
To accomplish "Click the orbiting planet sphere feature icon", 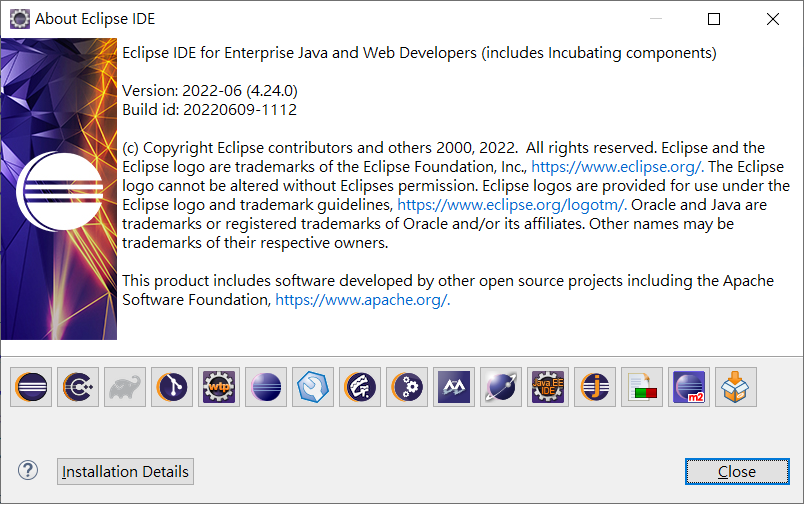I will click(x=501, y=387).
